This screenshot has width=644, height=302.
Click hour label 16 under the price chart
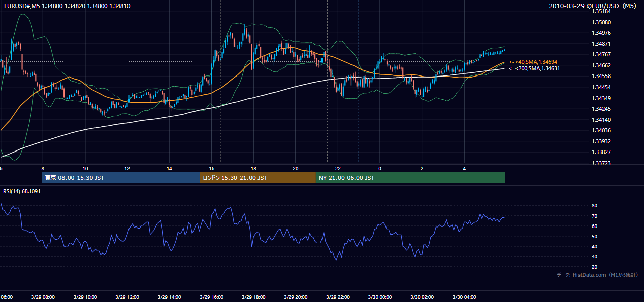pos(212,169)
